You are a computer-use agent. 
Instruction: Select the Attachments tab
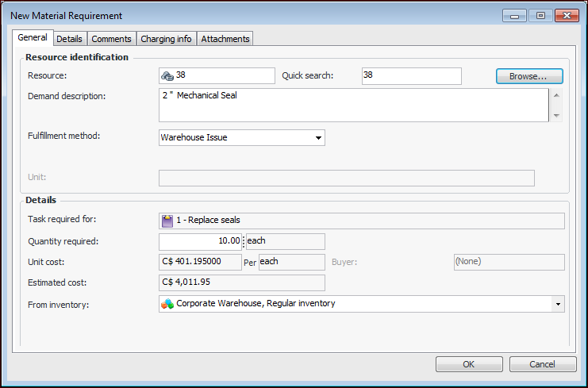point(225,38)
